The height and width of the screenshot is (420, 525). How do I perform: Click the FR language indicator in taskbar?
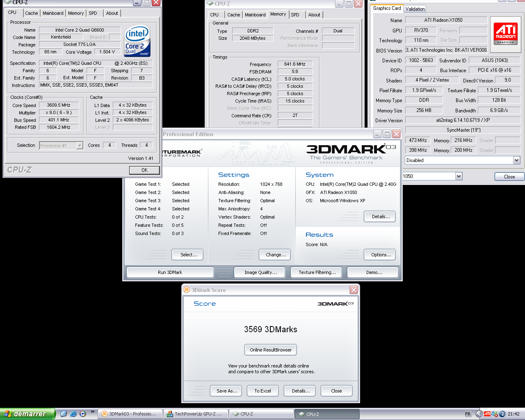pyautogui.click(x=468, y=414)
